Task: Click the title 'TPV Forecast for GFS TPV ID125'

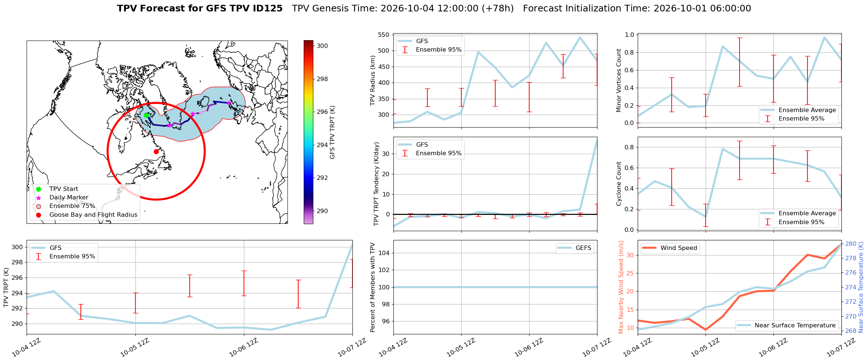Action: click(x=200, y=8)
